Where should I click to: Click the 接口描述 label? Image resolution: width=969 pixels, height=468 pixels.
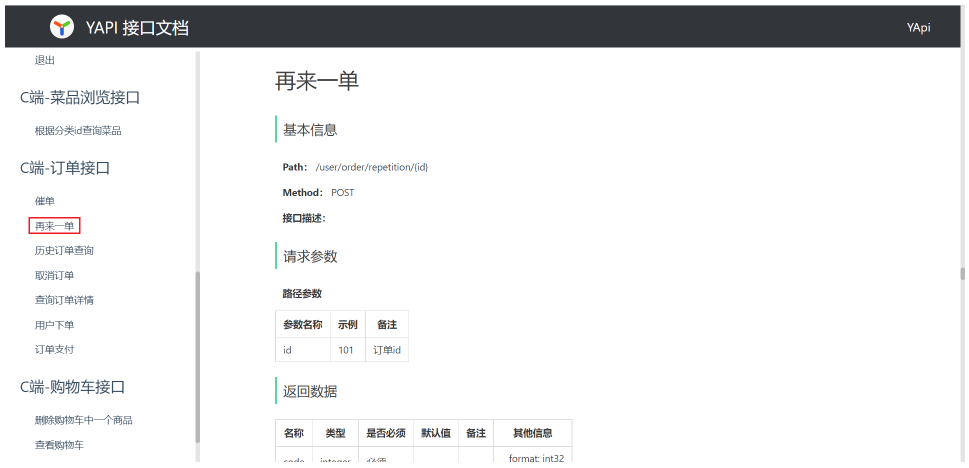pos(304,218)
